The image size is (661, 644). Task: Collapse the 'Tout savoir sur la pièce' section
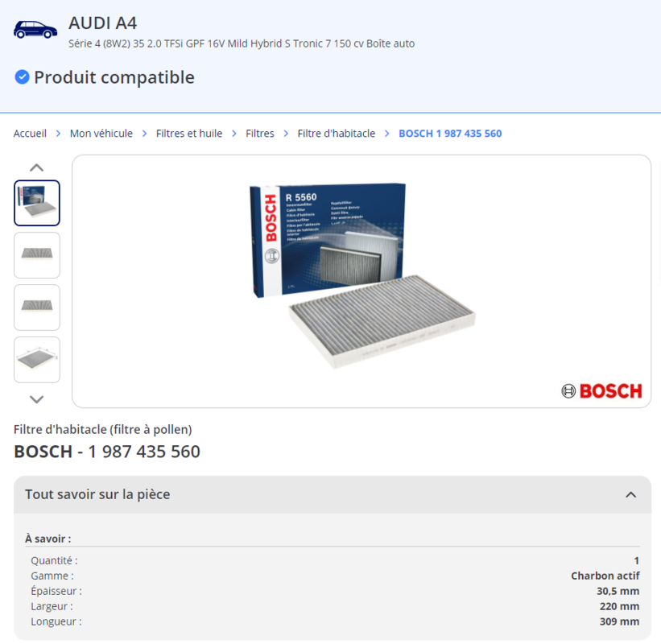(630, 494)
